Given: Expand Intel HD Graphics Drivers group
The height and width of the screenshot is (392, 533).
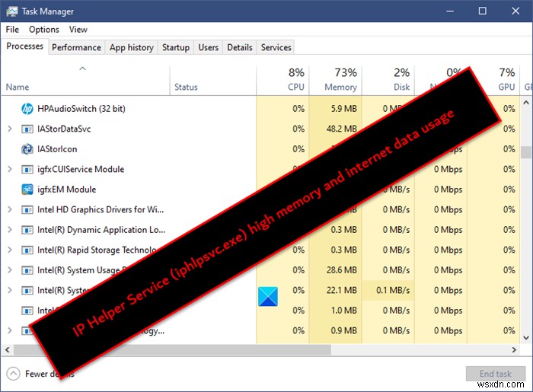Looking at the screenshot, I should (9, 209).
